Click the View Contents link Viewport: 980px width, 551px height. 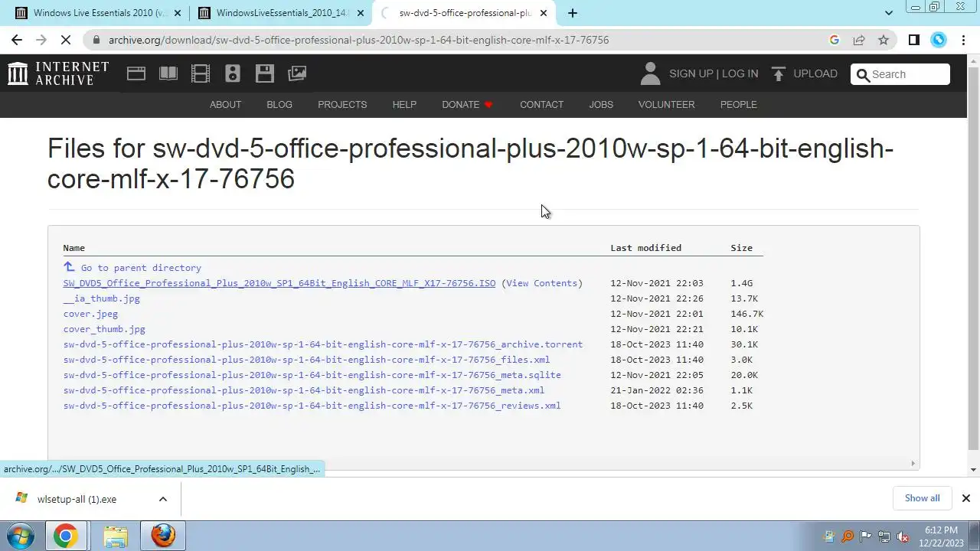click(x=542, y=283)
